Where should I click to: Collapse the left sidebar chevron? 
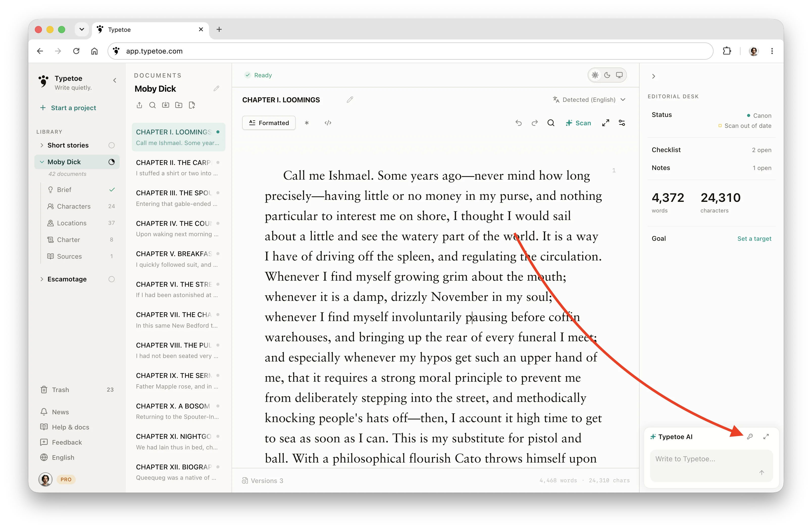point(115,80)
